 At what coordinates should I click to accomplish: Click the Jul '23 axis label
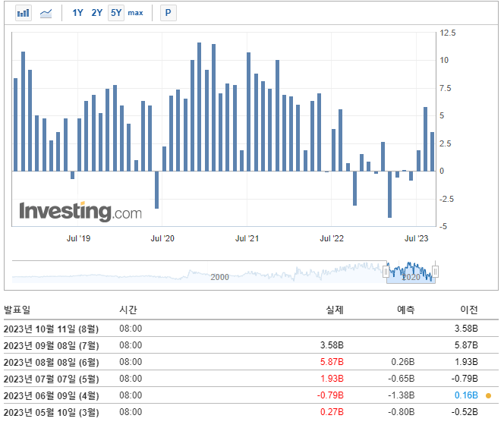416,238
